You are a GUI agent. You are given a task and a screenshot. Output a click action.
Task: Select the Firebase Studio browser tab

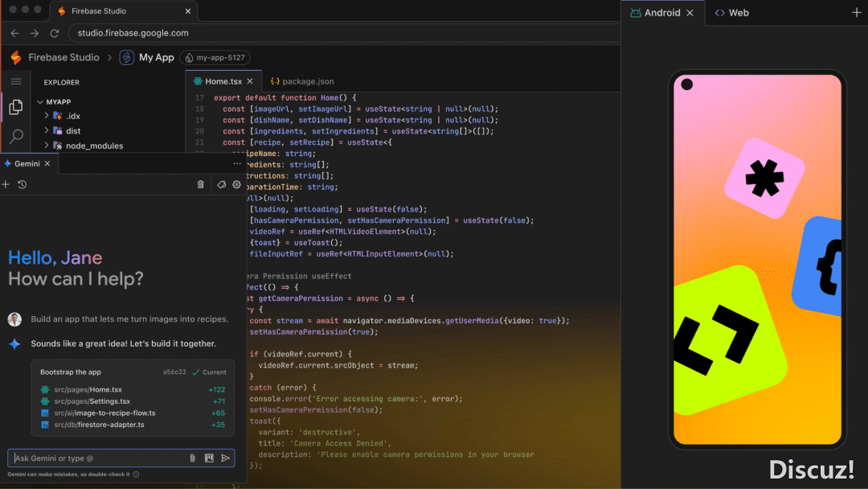click(x=124, y=11)
